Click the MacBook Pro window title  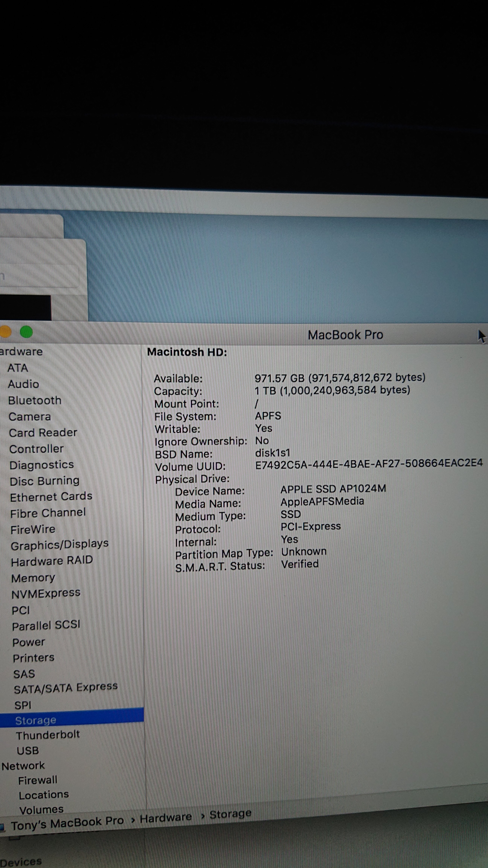click(345, 335)
